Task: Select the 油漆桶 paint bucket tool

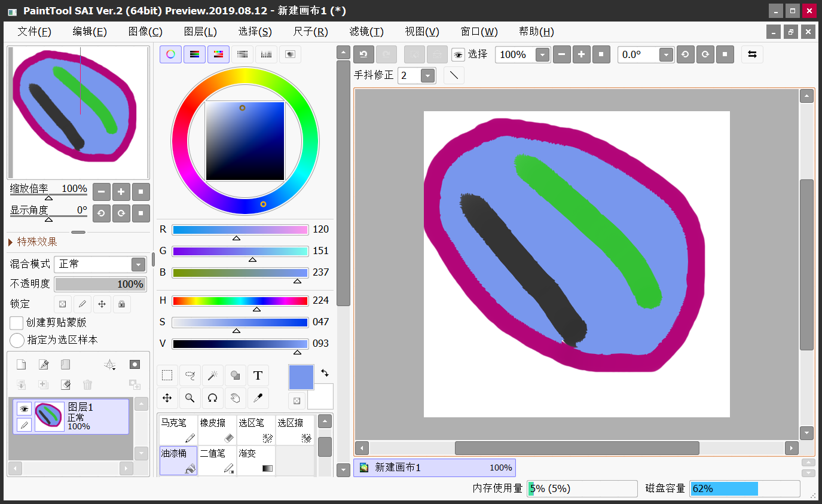Action: tap(178, 460)
